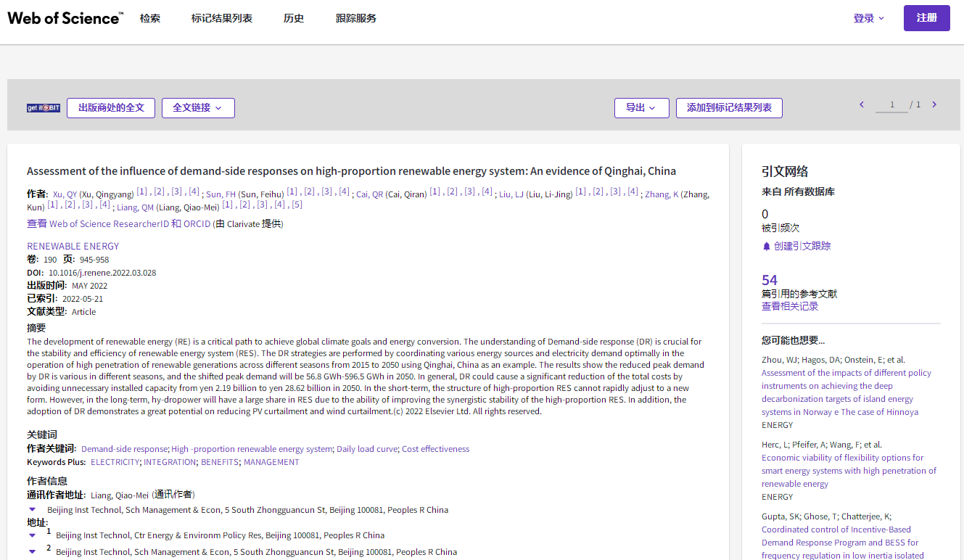Click the 出版商处的全文 button
964x560 pixels.
pyautogui.click(x=111, y=108)
